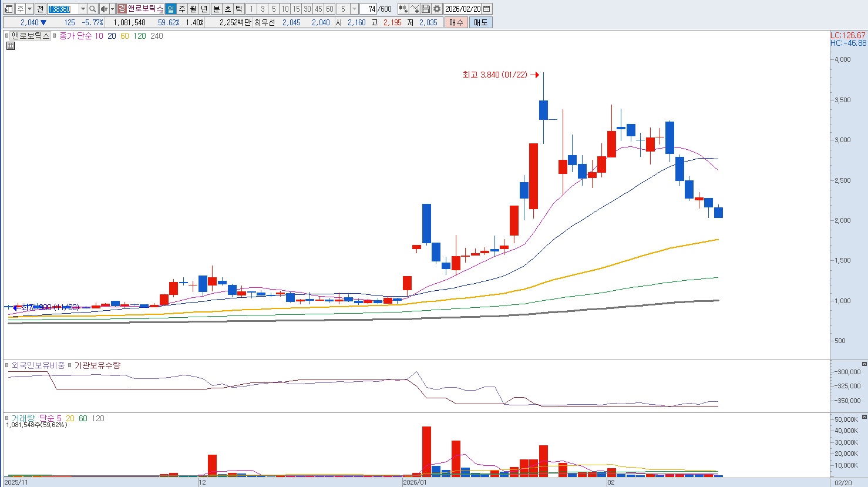Viewport: 868px width, 487px height.
Task: Click the 매수 buy button
Action: [x=456, y=22]
